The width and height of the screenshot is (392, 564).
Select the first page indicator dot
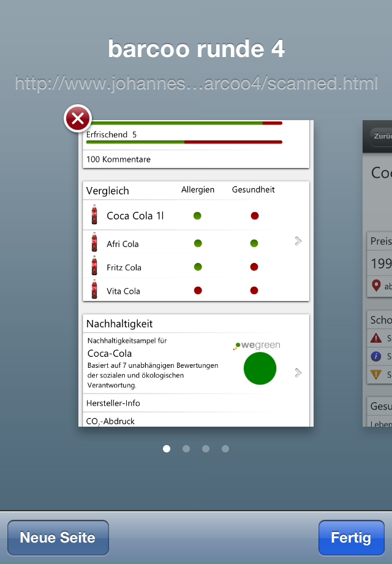(167, 449)
